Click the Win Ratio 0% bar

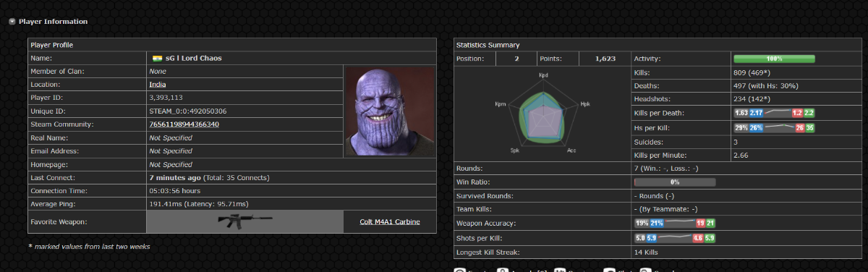click(x=675, y=182)
